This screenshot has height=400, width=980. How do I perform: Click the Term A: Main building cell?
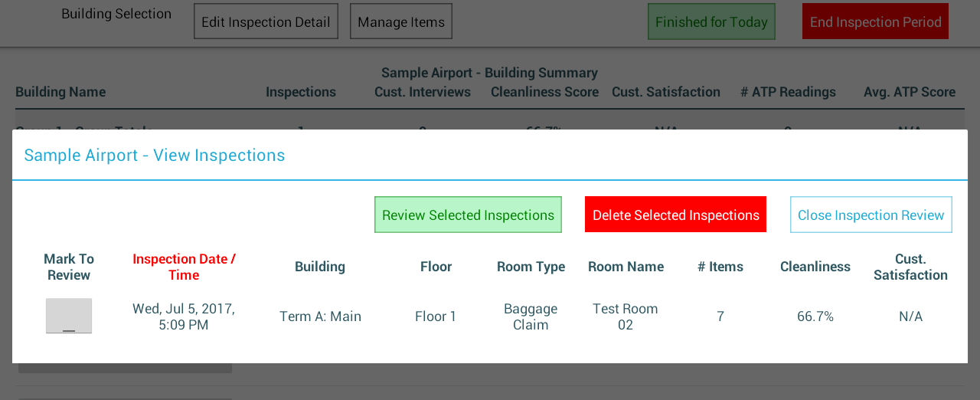[320, 316]
